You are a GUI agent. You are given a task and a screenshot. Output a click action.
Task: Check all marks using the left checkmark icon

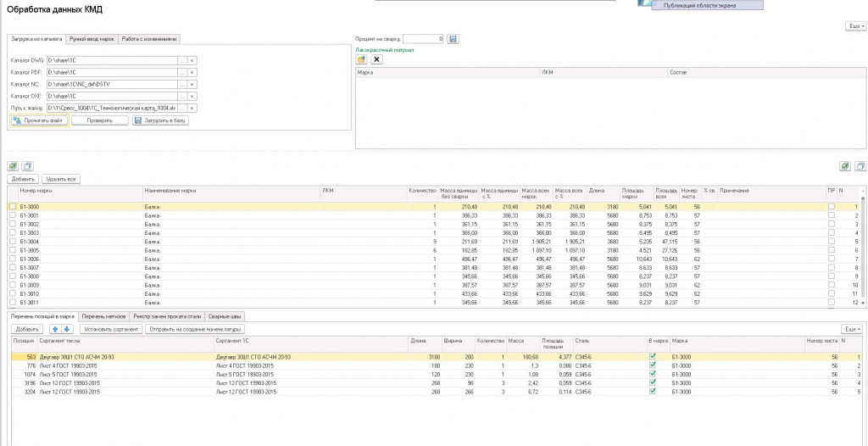(14, 166)
